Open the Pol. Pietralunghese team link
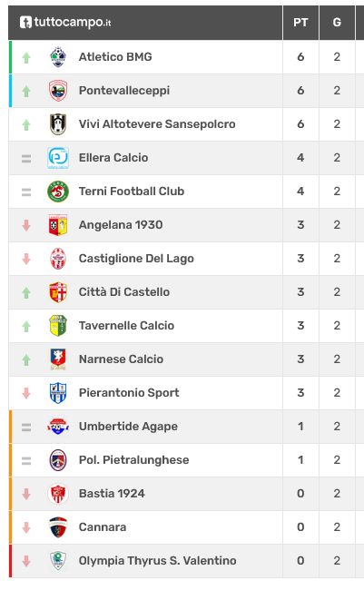 (133, 460)
